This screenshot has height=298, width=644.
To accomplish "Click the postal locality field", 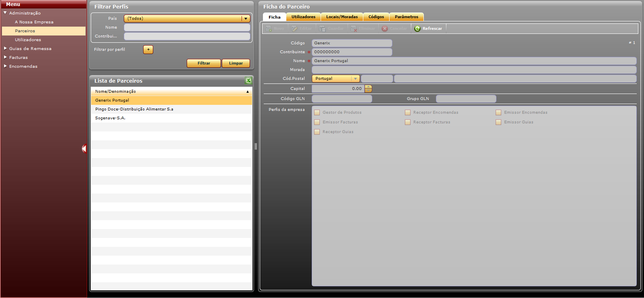I will point(515,79).
